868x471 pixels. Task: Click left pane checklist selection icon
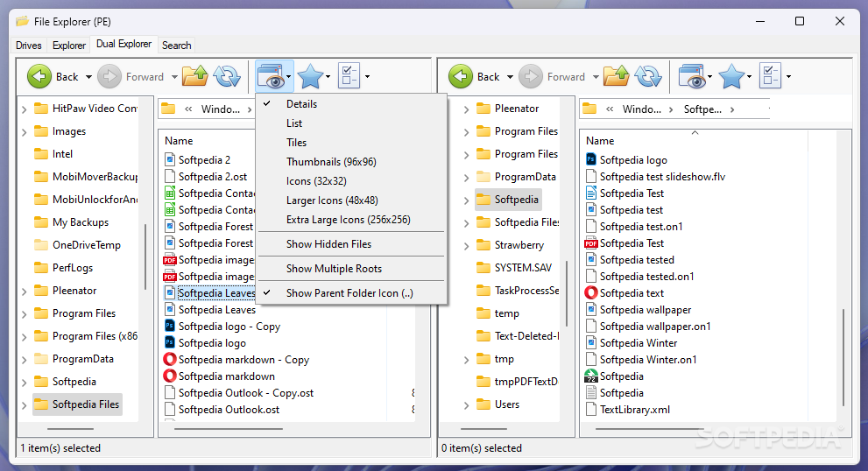coord(349,76)
